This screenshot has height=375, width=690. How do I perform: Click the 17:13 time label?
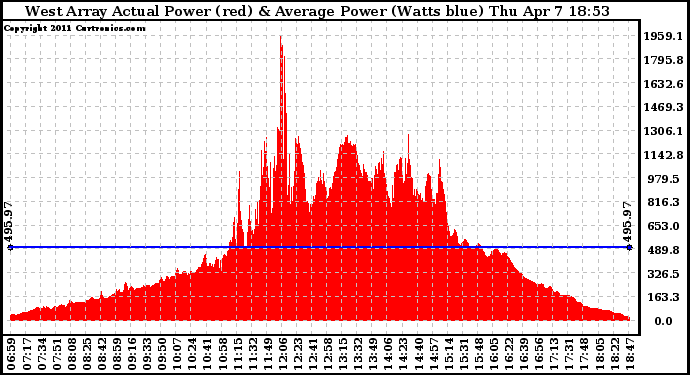point(554,354)
